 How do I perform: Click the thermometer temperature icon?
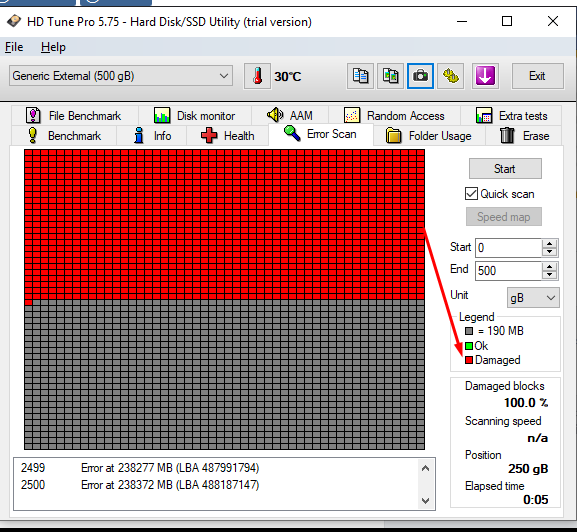257,76
